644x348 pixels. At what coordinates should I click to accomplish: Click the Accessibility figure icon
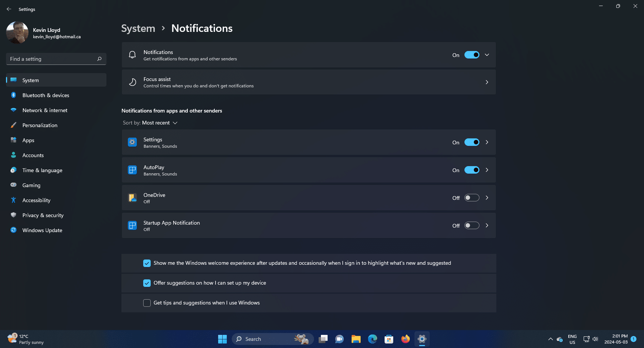click(x=13, y=200)
